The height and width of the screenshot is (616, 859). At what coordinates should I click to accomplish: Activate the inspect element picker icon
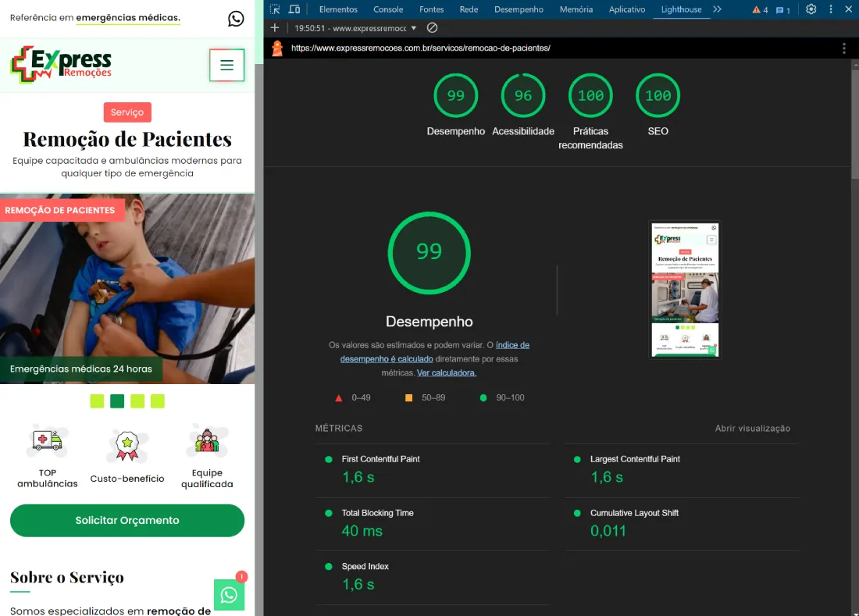(x=275, y=9)
